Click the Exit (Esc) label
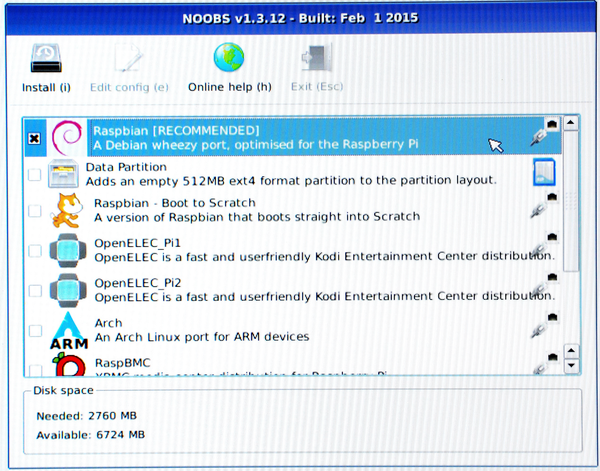The height and width of the screenshot is (471, 600). [x=317, y=87]
